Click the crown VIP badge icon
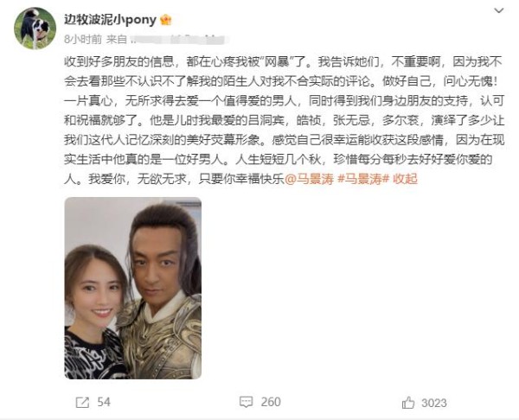The height and width of the screenshot is (420, 519). point(165,20)
